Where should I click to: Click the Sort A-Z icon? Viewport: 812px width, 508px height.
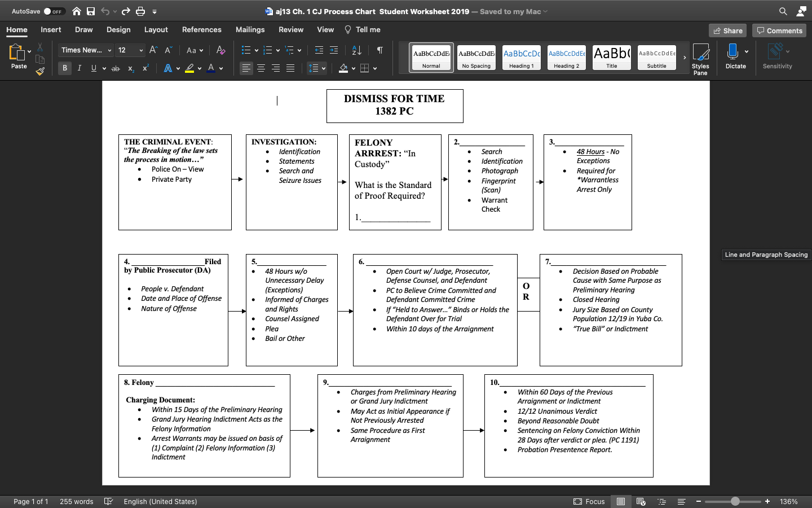point(358,50)
